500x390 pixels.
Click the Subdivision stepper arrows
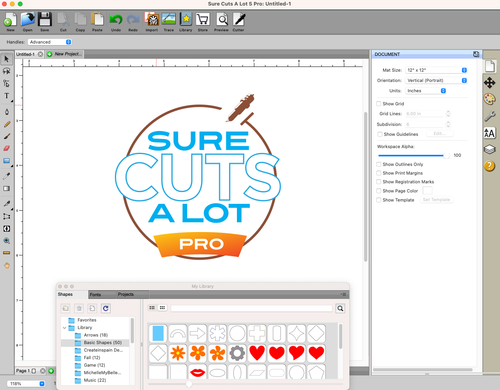click(x=448, y=124)
